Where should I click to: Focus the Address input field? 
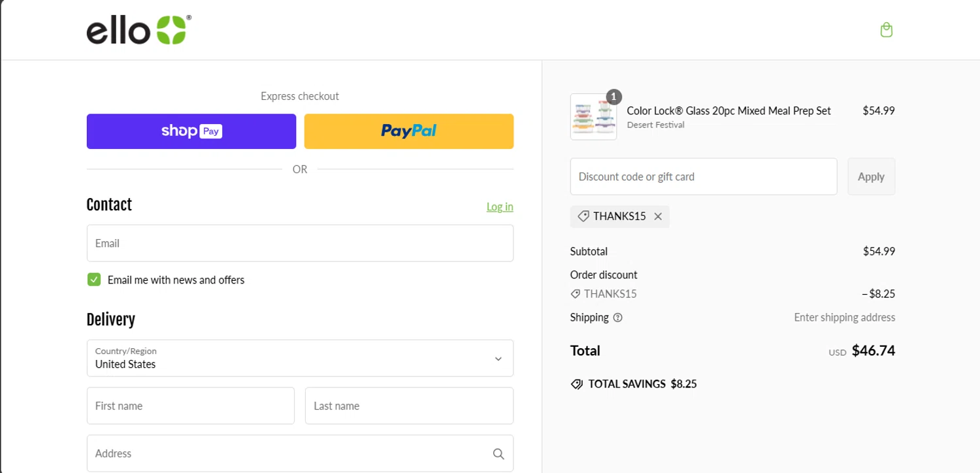(300, 453)
